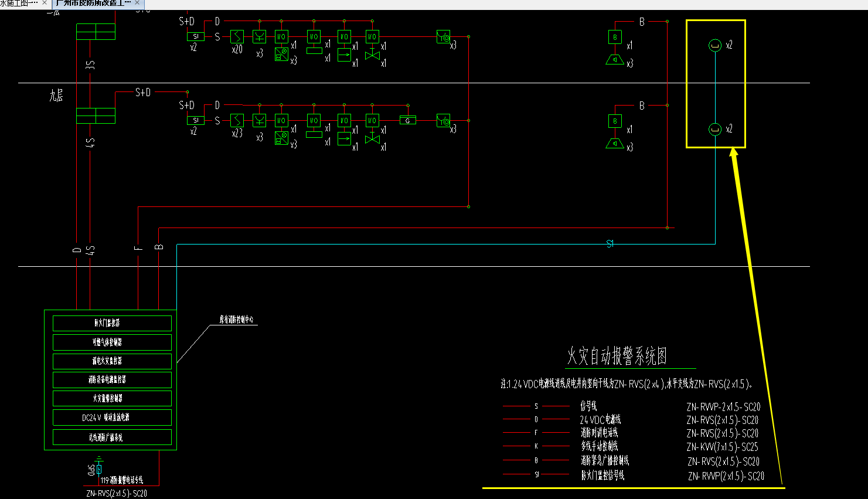The height and width of the screenshot is (499, 868).
Task: Click the B broadcast box above 九层 line
Action: [x=615, y=37]
